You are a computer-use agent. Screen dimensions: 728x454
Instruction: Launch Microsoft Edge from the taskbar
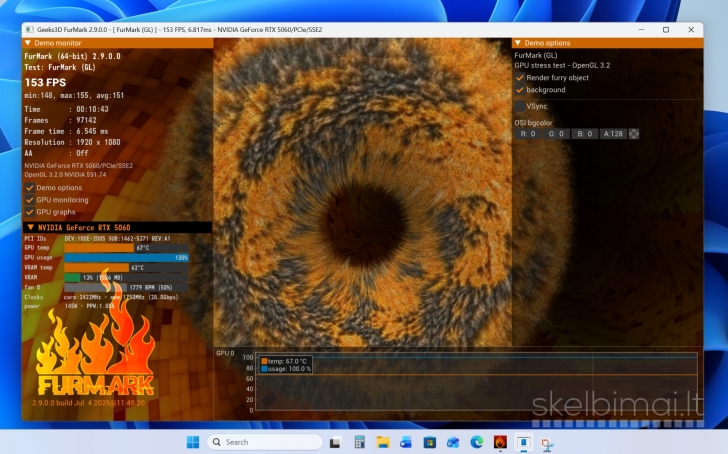pos(477,442)
